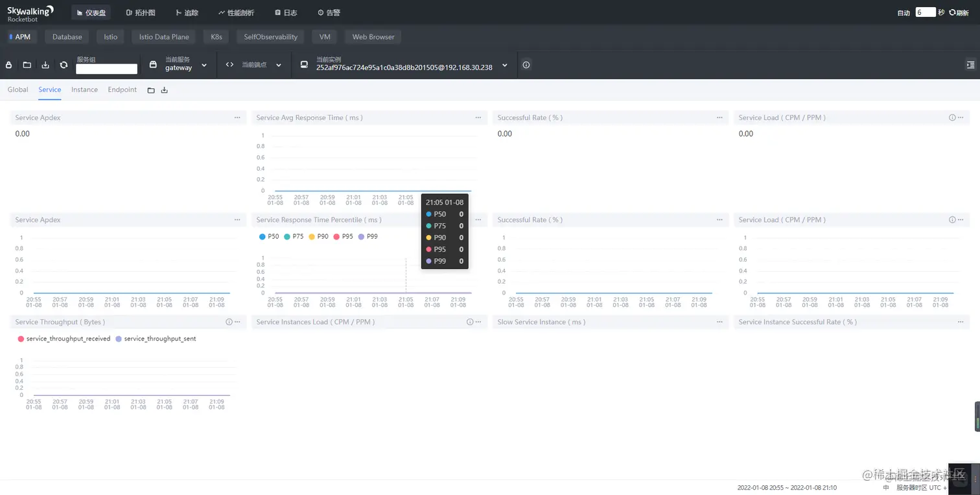Open the more menu on Service Instances Load panel
This screenshot has width=980, height=495.
point(478,322)
